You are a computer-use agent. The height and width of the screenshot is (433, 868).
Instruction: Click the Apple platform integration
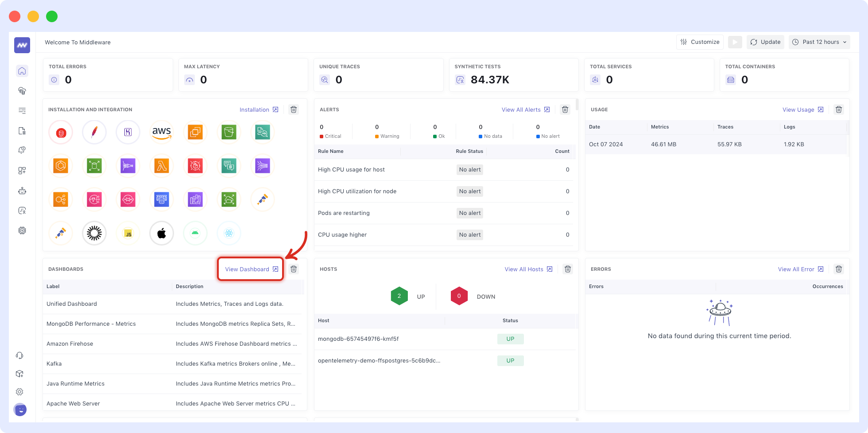coord(162,233)
